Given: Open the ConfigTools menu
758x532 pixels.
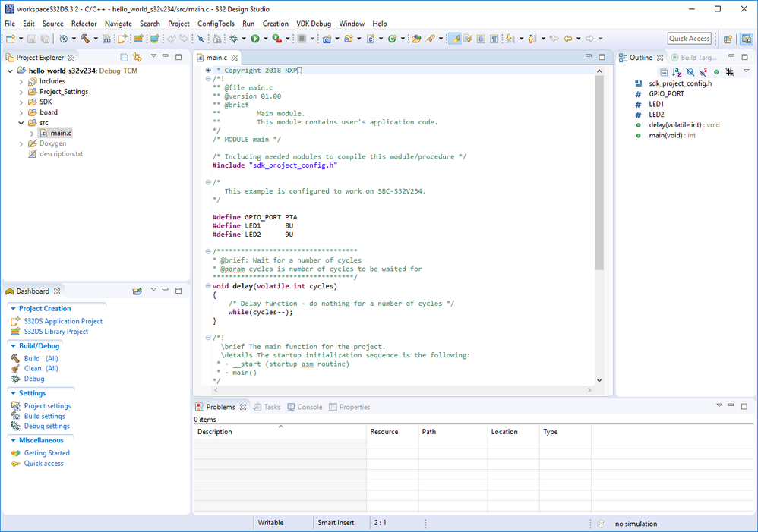Looking at the screenshot, I should 216,24.
